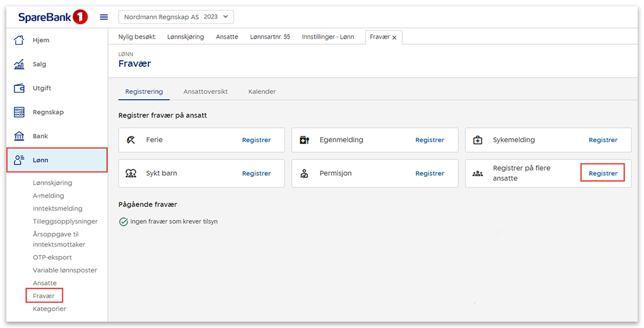644x328 pixels.
Task: Select A-melding in Lønn submenu
Action: [x=49, y=195]
